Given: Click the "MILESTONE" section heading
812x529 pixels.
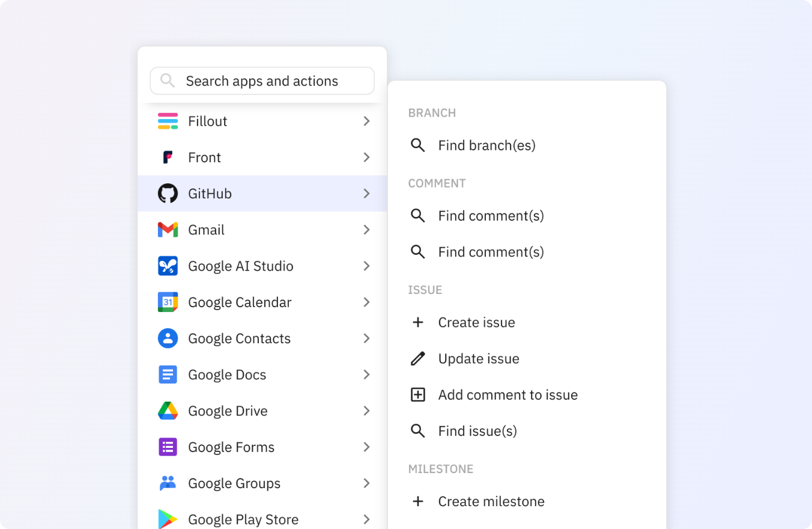Looking at the screenshot, I should [441, 469].
